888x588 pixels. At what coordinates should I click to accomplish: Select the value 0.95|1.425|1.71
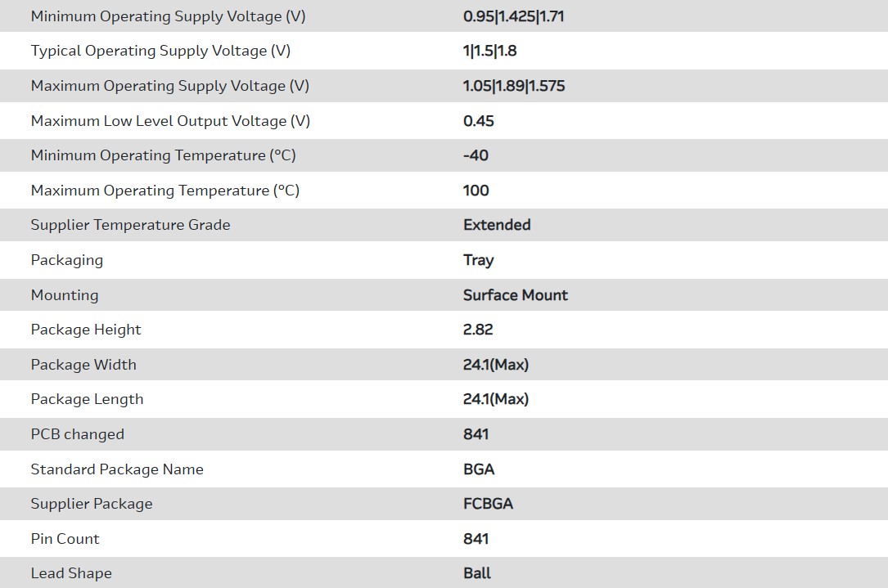pyautogui.click(x=513, y=16)
